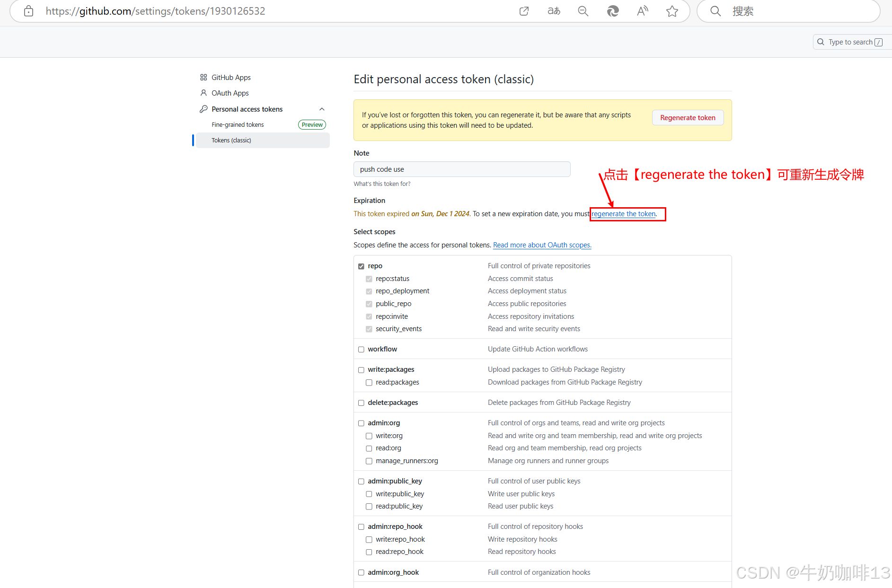The width and height of the screenshot is (892, 588).
Task: Enable the workflow scope
Action: click(361, 349)
